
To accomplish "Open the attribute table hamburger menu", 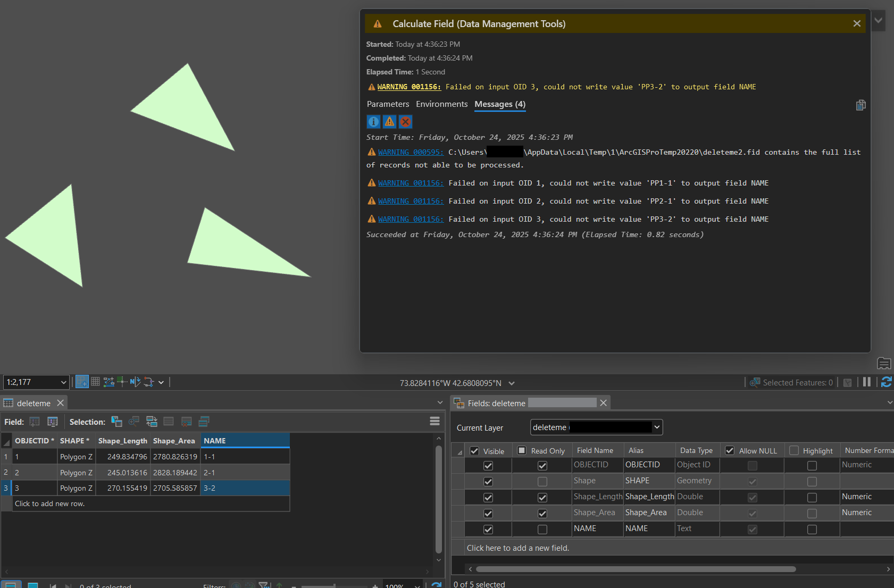I will coord(435,421).
